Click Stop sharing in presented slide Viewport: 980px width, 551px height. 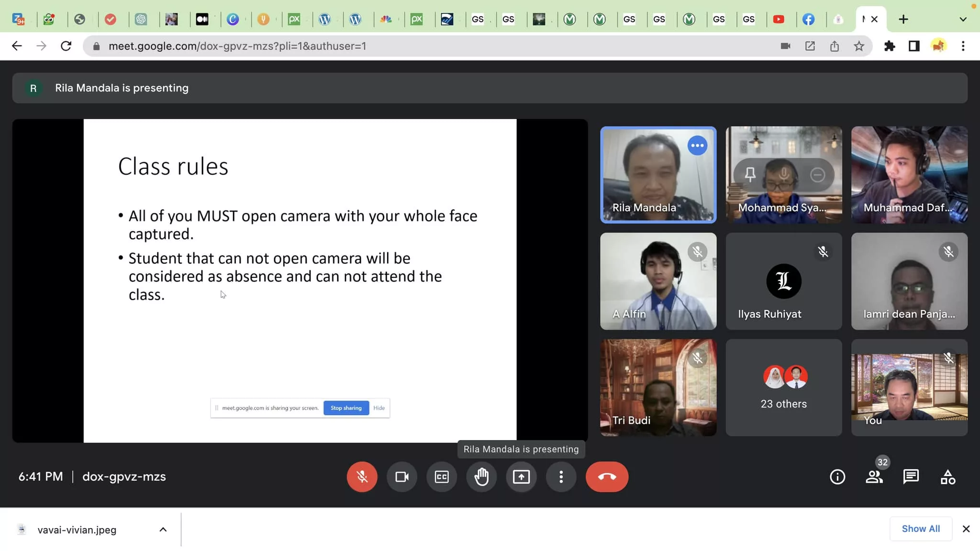[346, 408]
